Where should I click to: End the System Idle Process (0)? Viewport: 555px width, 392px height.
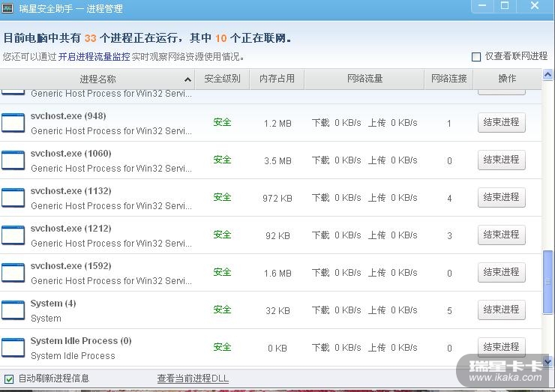[501, 347]
